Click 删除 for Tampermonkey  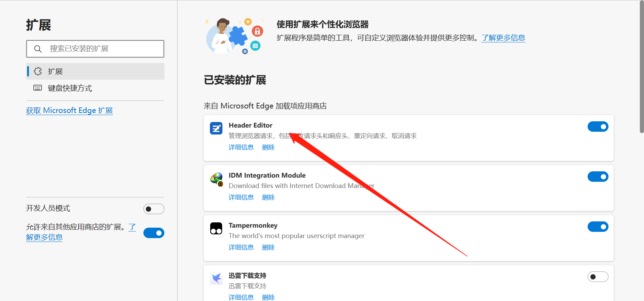pos(268,247)
